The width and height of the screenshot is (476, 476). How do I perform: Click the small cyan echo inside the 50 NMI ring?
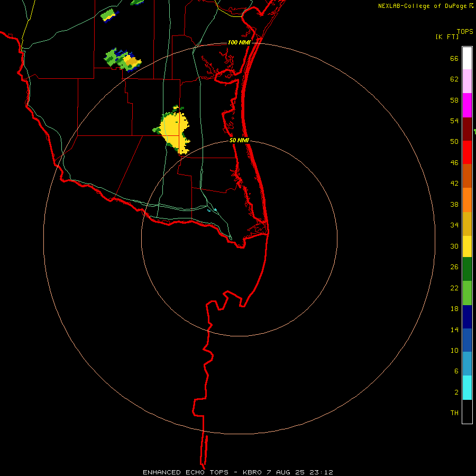click(212, 210)
